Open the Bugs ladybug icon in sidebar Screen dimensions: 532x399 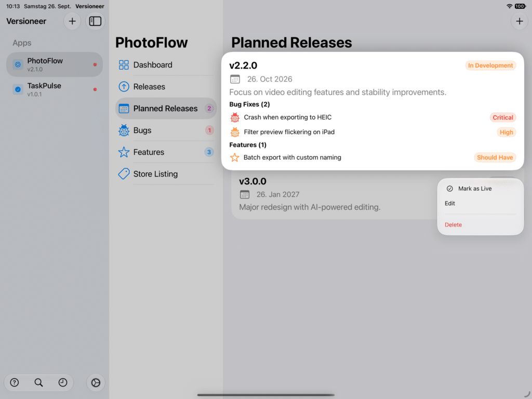(124, 130)
